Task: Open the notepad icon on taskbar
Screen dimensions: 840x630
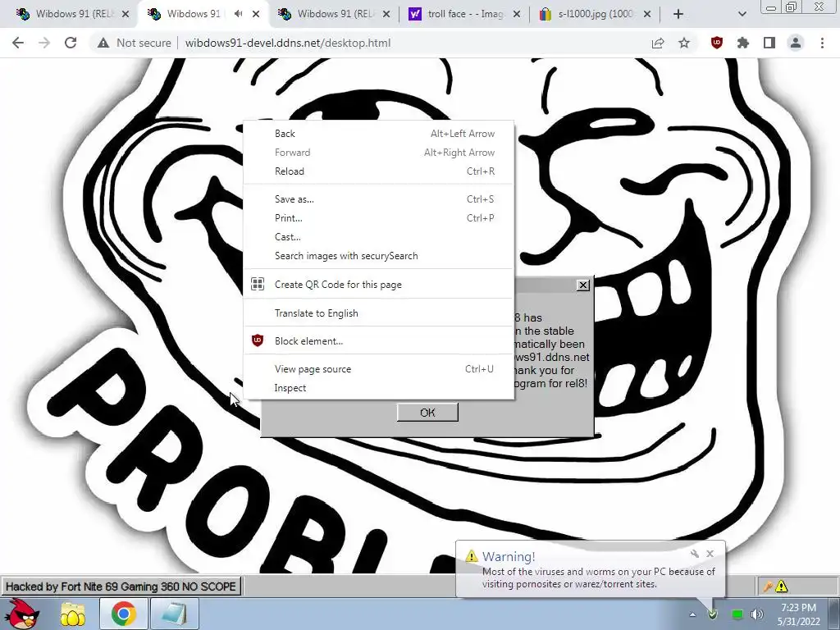Action: click(x=175, y=614)
